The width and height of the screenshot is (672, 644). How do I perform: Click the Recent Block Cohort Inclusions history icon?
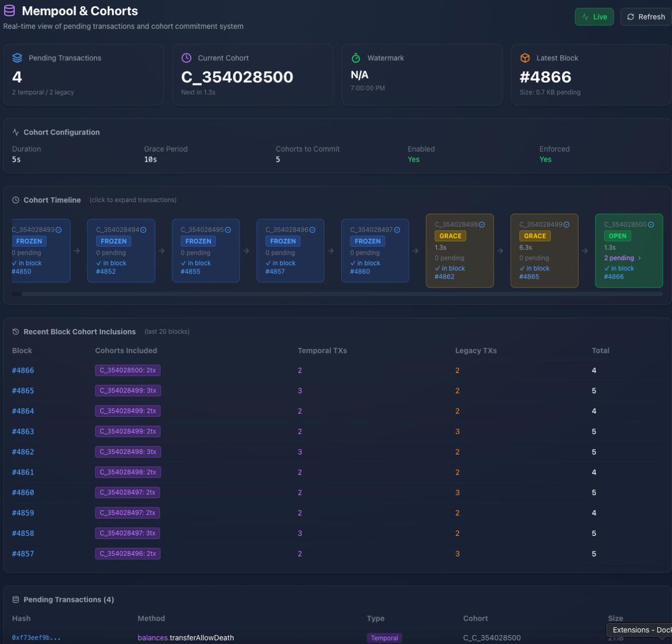pyautogui.click(x=16, y=332)
